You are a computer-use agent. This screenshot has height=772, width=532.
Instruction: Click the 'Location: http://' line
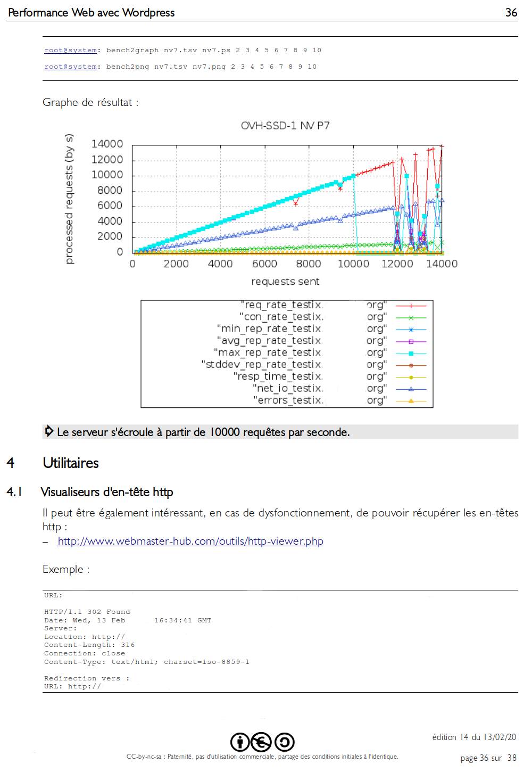point(85,637)
